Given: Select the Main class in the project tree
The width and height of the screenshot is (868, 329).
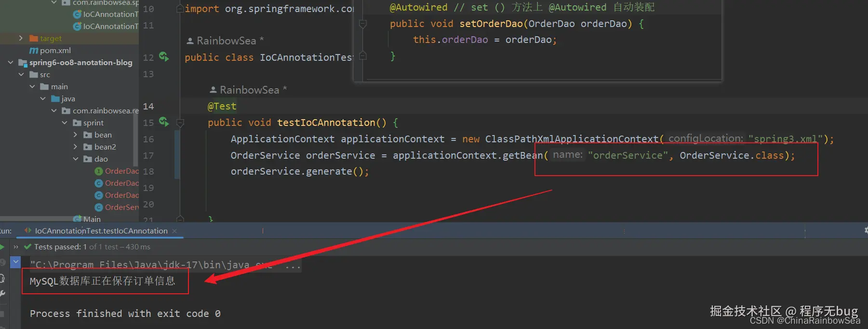Looking at the screenshot, I should [92, 219].
